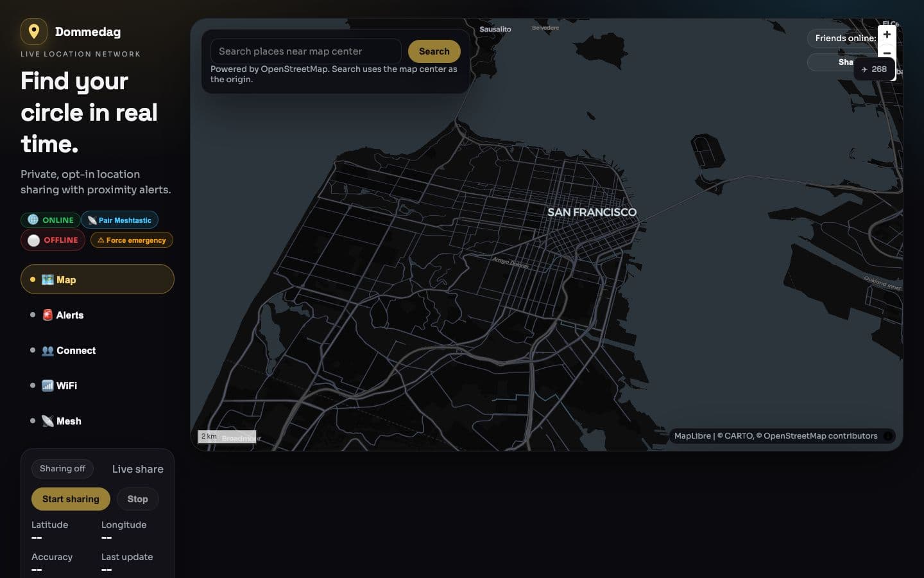
Task: Focus the Search places near map center field
Action: coord(305,51)
